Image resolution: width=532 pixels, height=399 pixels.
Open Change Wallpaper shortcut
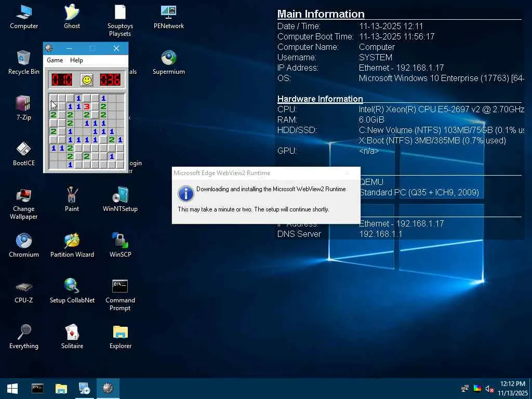[x=24, y=204]
